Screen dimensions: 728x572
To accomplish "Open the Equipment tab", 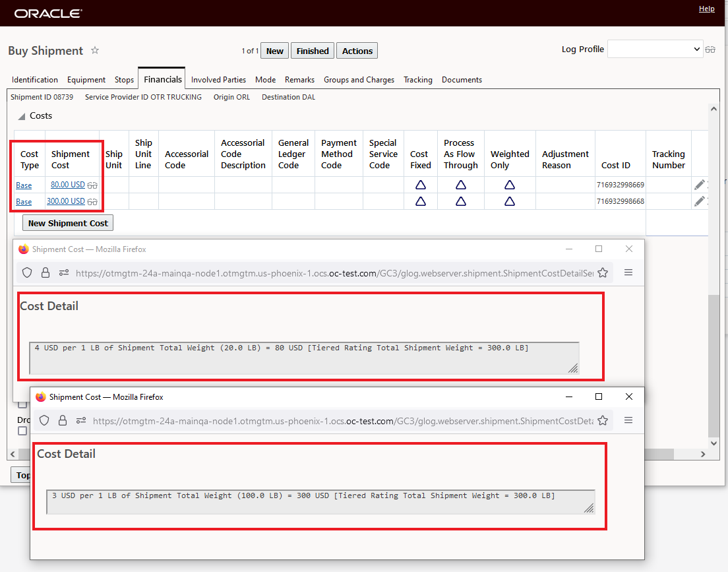I will 86,80.
